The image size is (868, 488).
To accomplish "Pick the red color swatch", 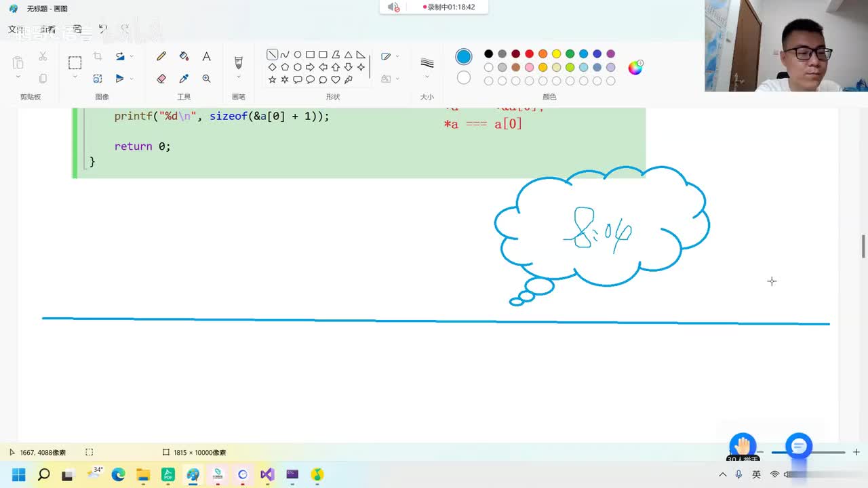I will point(529,54).
